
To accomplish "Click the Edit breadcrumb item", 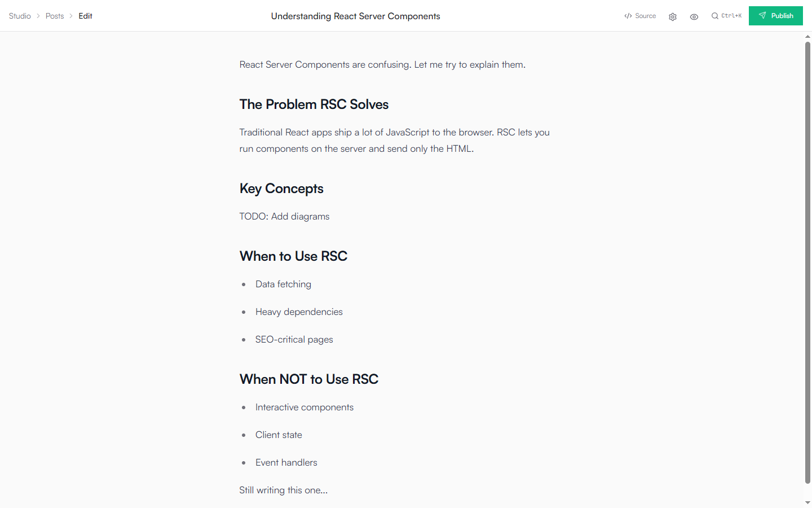I will (x=85, y=16).
